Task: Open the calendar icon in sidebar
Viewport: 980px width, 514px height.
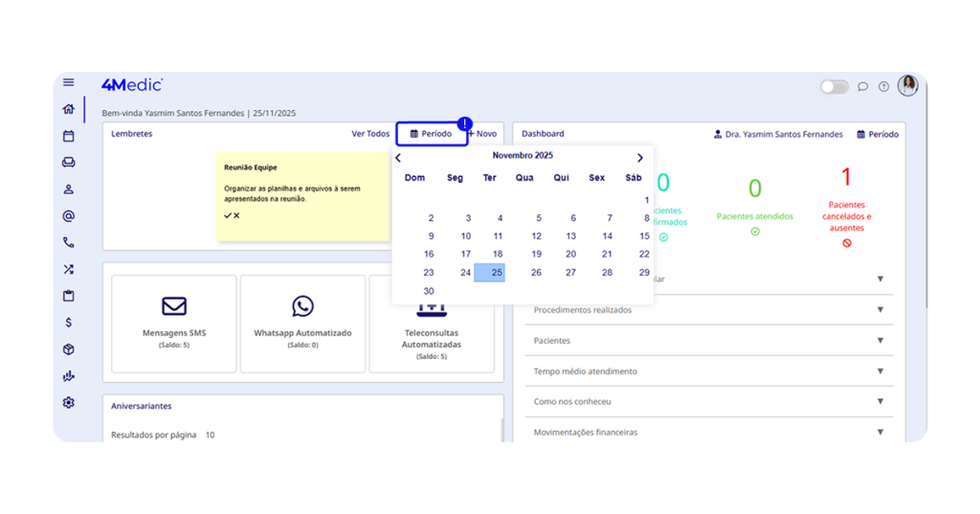Action: click(68, 136)
